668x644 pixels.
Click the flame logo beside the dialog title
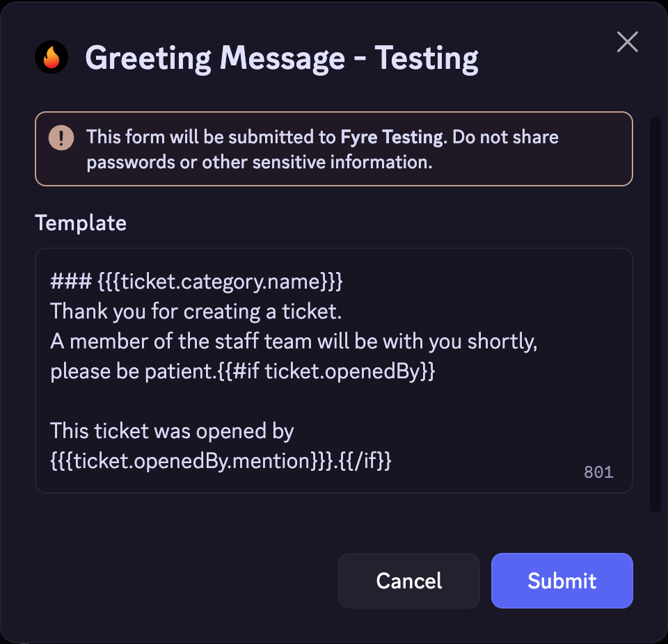click(51, 56)
